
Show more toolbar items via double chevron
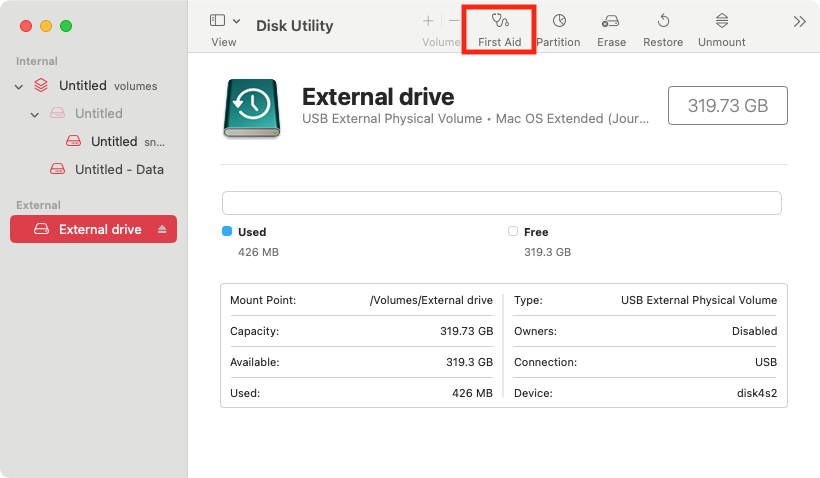[x=799, y=21]
